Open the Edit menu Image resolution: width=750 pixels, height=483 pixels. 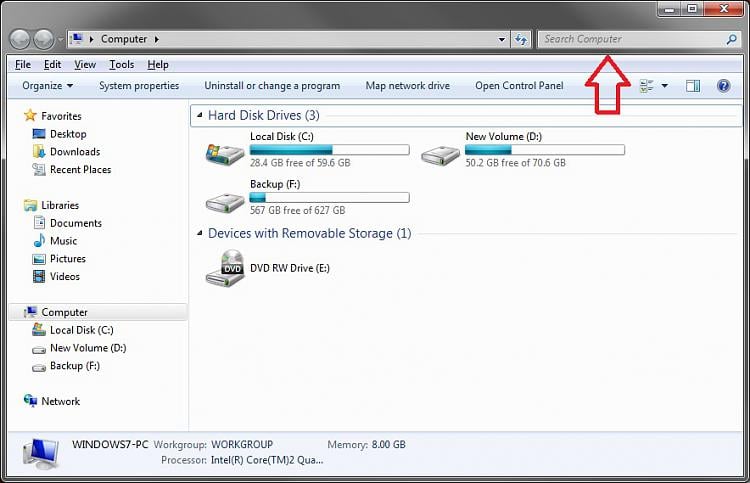(52, 65)
